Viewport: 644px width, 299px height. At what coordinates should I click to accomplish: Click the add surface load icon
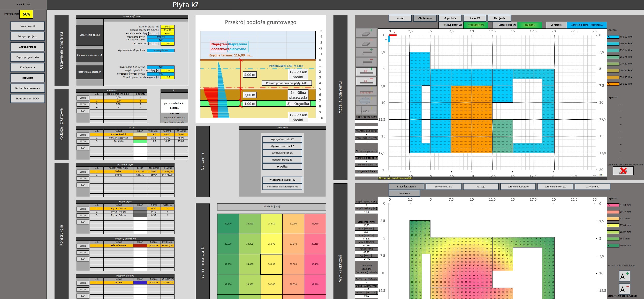366,71
